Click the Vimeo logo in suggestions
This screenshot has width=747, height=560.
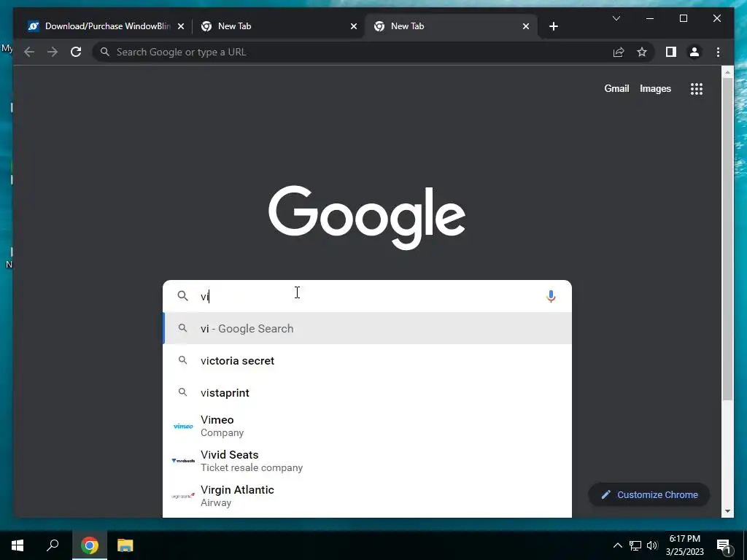[x=183, y=426]
